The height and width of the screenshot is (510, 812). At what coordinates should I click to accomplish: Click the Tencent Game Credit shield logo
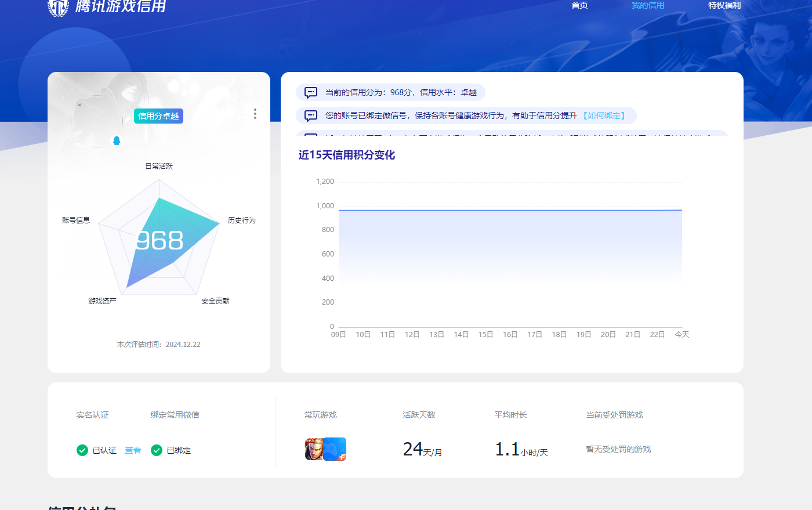[x=58, y=7]
